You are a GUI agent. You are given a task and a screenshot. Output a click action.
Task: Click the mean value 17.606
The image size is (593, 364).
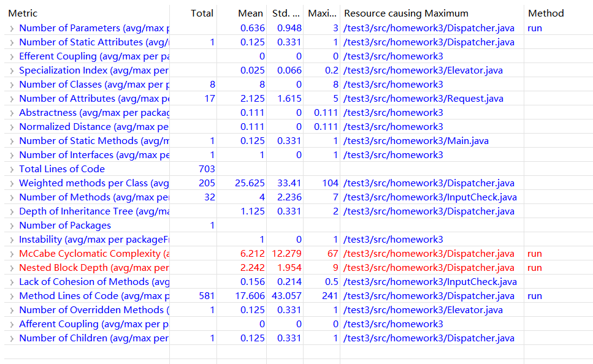coord(250,296)
